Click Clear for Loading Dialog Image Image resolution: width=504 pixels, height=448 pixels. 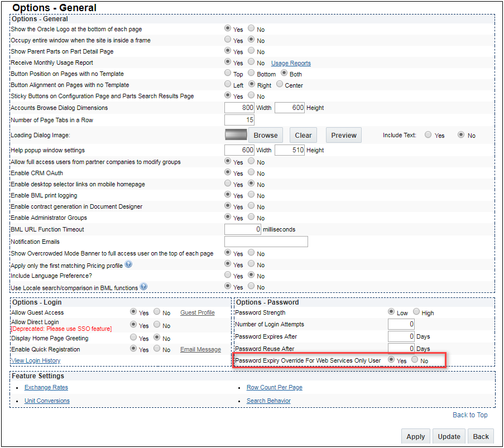(303, 135)
